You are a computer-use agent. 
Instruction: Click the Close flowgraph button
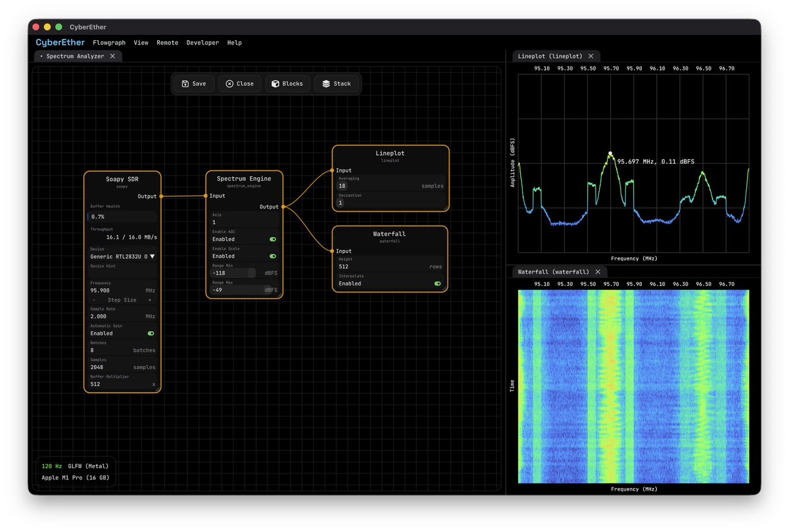point(239,84)
